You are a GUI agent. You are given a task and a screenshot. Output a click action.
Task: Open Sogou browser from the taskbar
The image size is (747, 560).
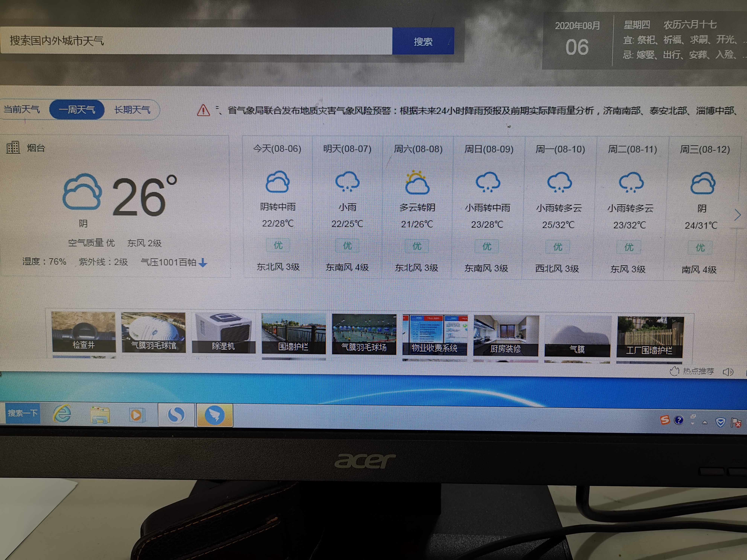tap(176, 415)
